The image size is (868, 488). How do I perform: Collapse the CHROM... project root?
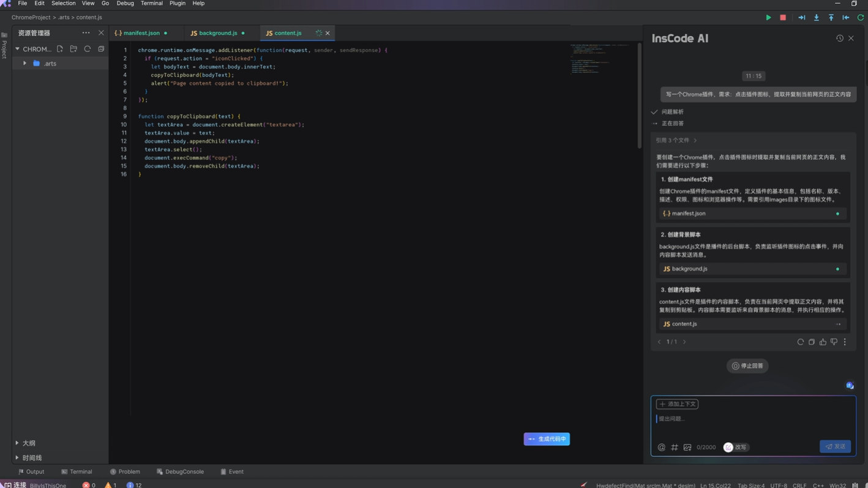coord(17,49)
